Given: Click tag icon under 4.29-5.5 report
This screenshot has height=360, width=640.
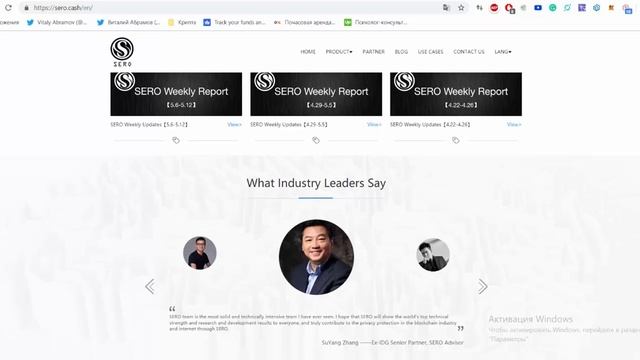Looking at the screenshot, I should (x=316, y=140).
